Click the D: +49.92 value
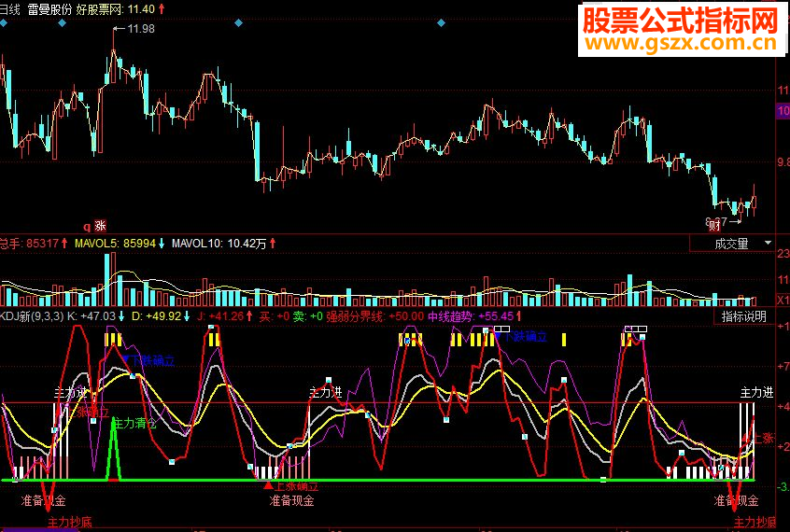 [156, 316]
